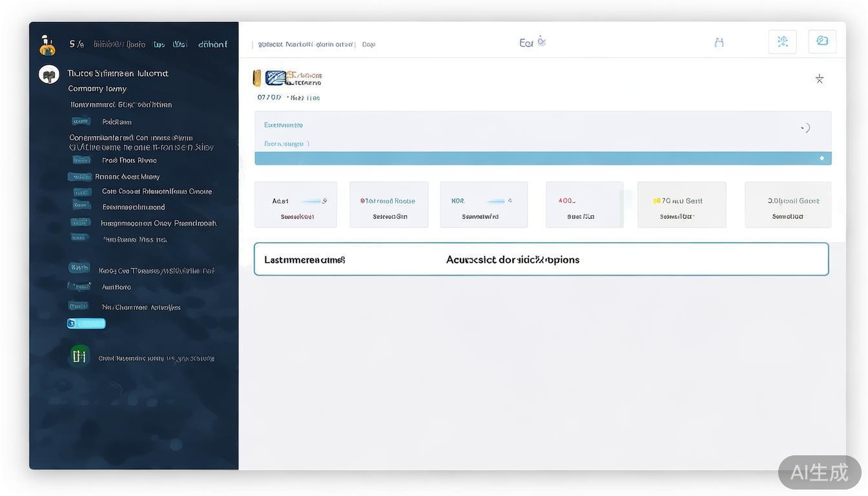Image resolution: width=868 pixels, height=496 pixels.
Task: Adjust the slider in the "KOR." card
Action: [x=495, y=201]
